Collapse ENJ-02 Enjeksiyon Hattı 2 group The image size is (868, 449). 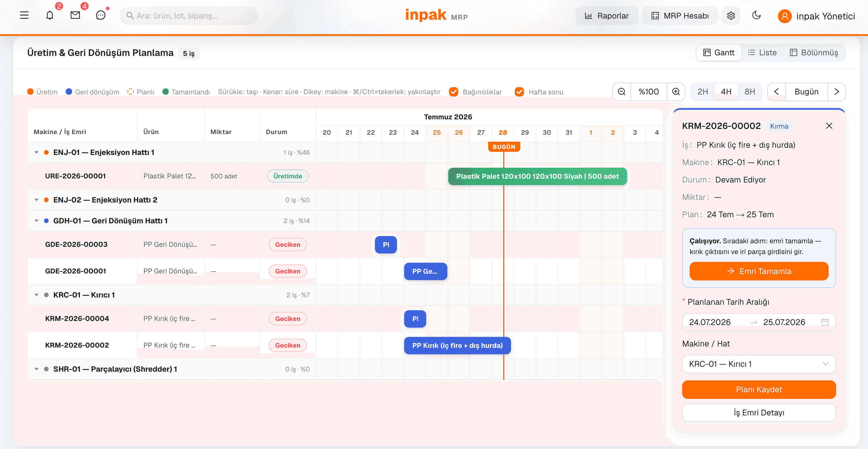point(36,200)
